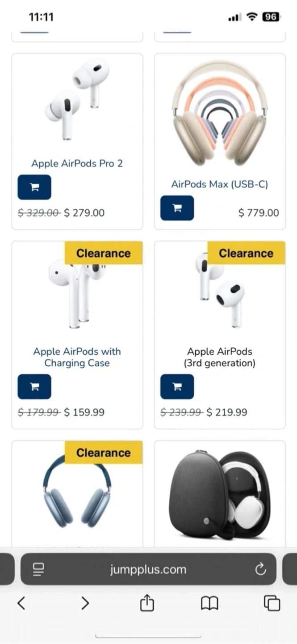Open Safari page settings reader icon
Viewport: 297px width, 644px height.
coord(39,569)
